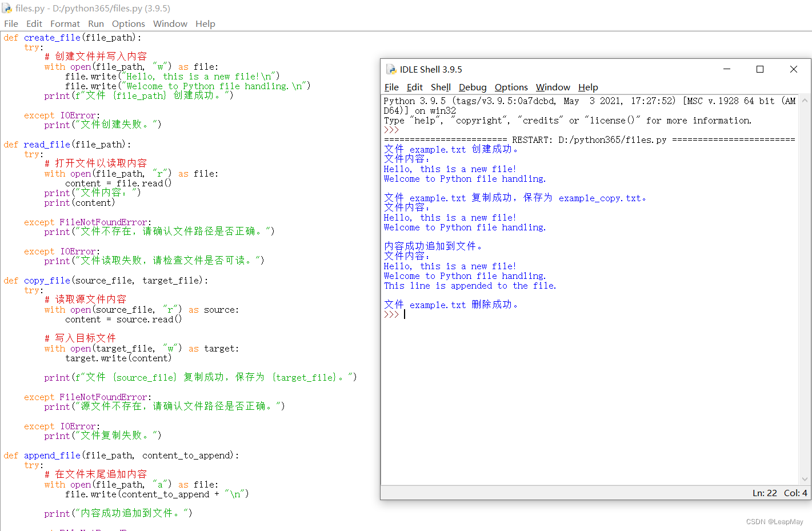Click the comment '# 写入目标文件'
812x531 pixels.
[80, 338]
